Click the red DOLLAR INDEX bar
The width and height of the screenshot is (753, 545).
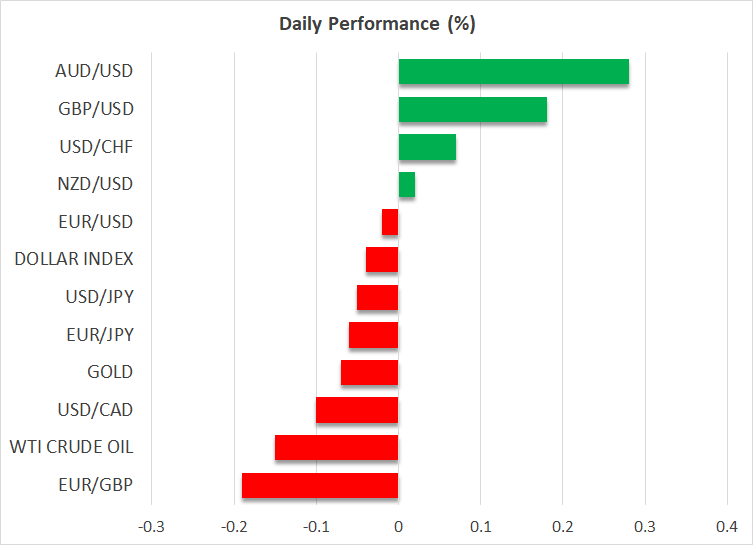(x=382, y=260)
